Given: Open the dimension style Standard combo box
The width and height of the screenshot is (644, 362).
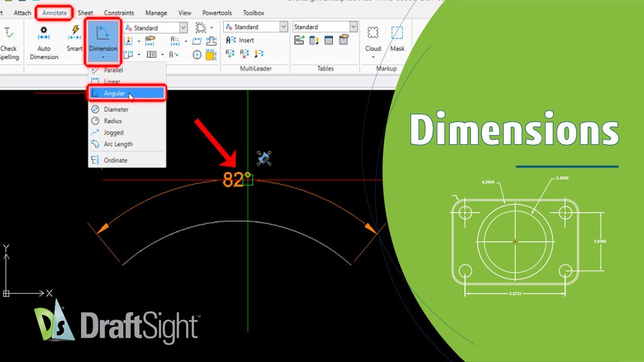Looking at the screenshot, I should pos(155,28).
